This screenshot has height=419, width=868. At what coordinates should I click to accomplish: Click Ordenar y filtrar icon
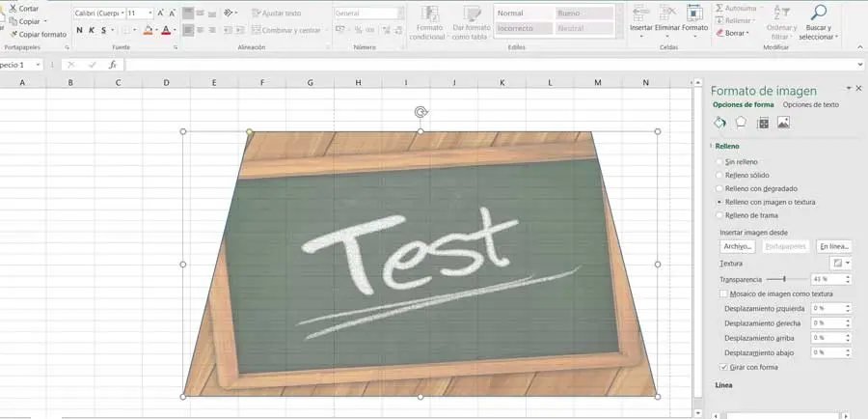(x=781, y=13)
